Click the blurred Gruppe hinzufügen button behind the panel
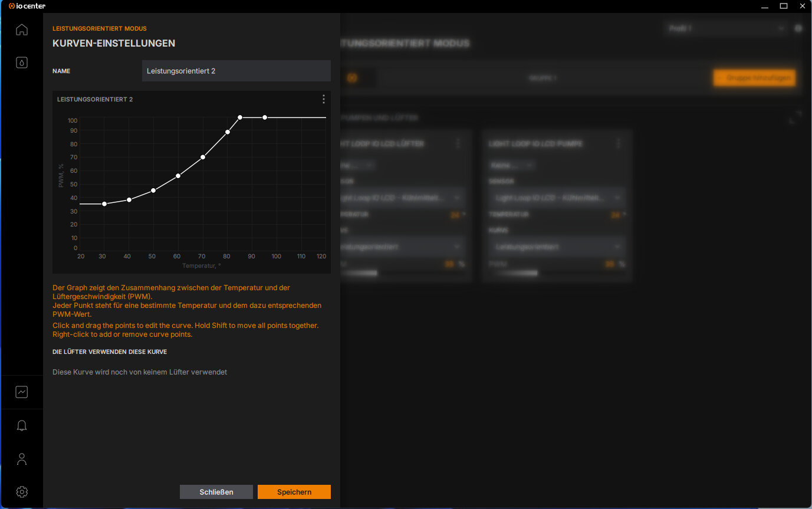This screenshot has width=812, height=509. point(754,78)
